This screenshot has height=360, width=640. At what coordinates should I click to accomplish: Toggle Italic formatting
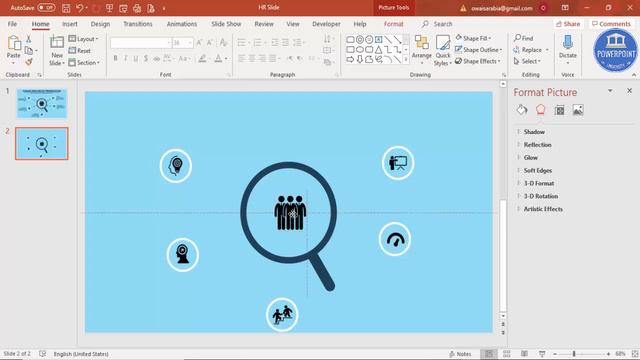[x=126, y=59]
